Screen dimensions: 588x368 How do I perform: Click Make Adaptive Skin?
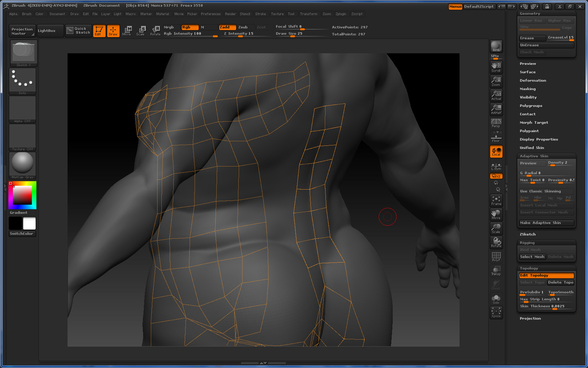pyautogui.click(x=546, y=223)
